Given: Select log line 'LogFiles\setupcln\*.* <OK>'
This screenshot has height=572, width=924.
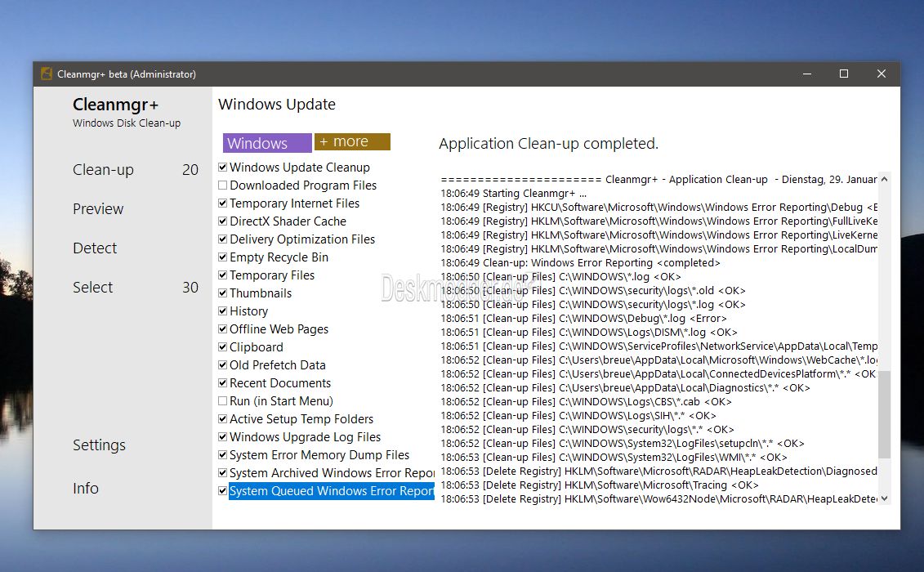Looking at the screenshot, I should point(623,444).
